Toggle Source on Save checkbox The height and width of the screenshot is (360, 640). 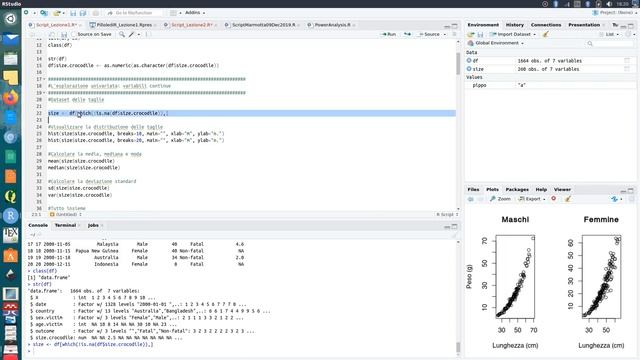tap(74, 34)
